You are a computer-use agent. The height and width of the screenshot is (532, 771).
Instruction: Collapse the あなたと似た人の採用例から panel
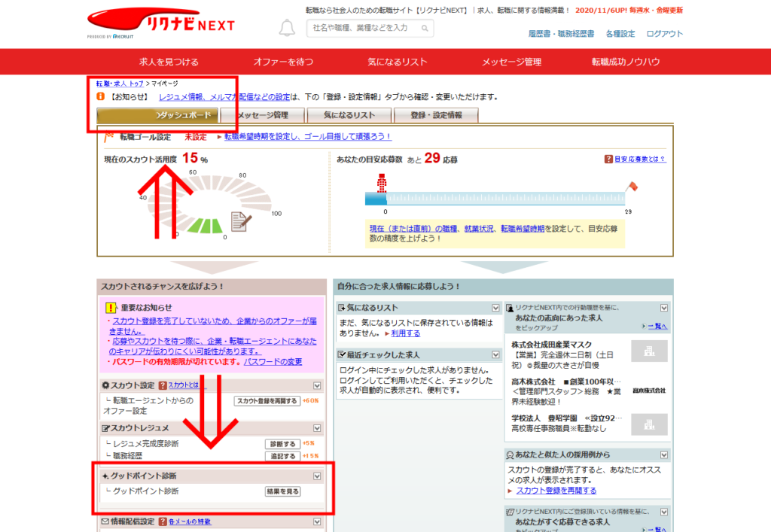point(664,455)
